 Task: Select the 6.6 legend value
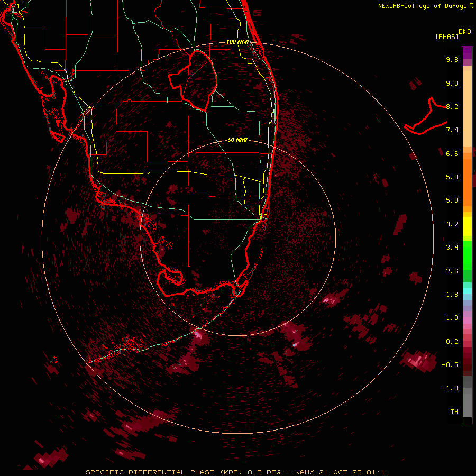point(452,153)
